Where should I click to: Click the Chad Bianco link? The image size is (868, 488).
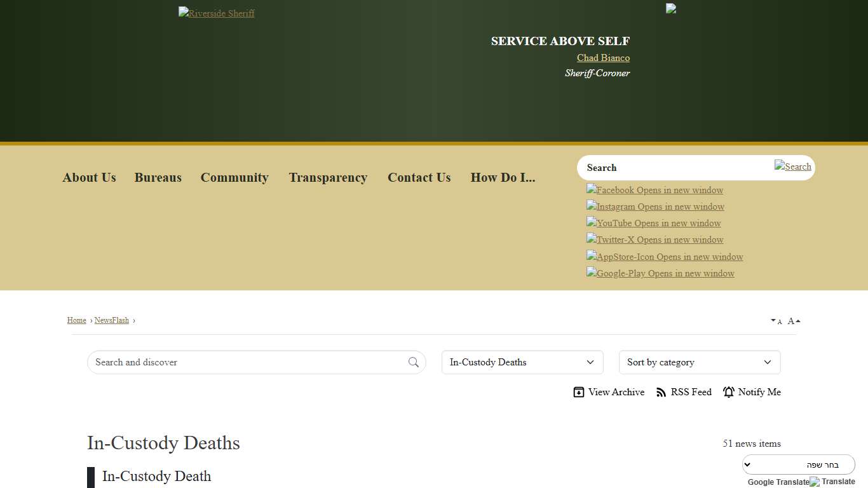coord(602,58)
